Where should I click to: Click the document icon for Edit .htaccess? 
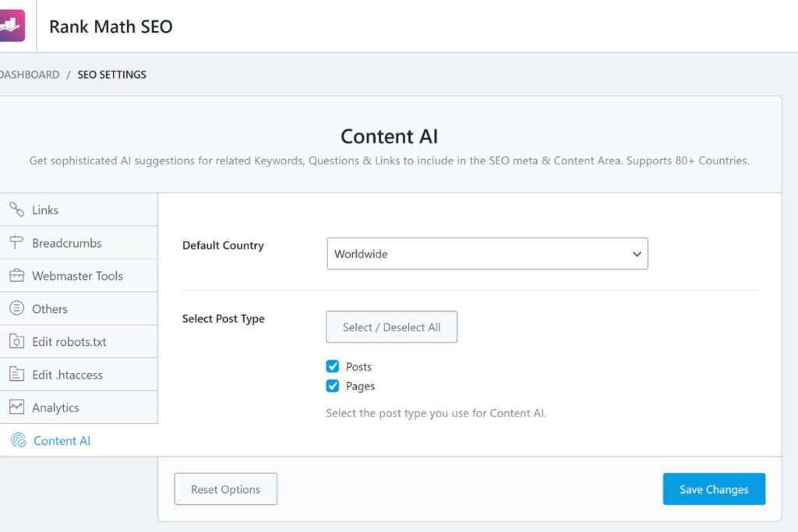16,375
